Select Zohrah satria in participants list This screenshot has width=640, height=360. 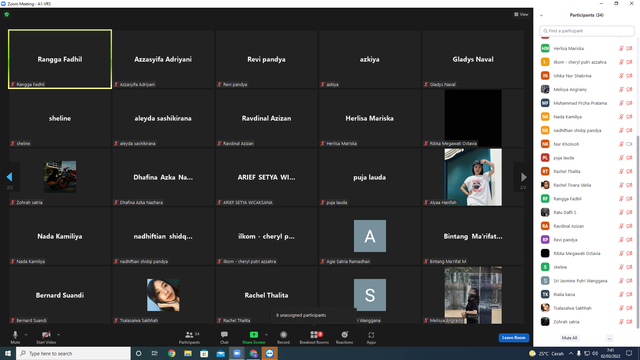[x=587, y=322]
